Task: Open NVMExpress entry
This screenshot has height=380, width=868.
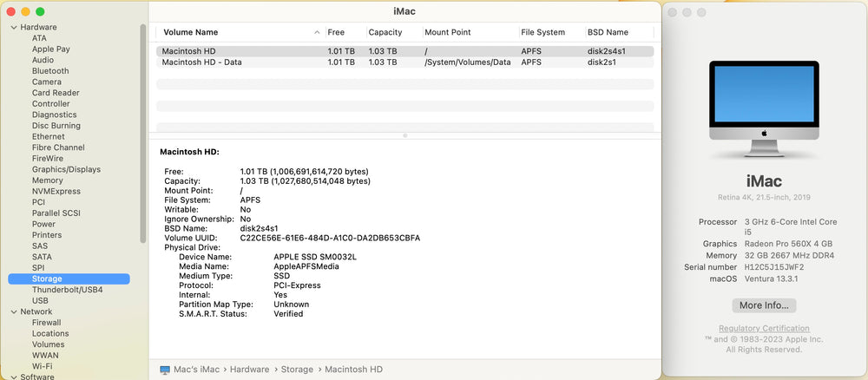Action: 56,192
